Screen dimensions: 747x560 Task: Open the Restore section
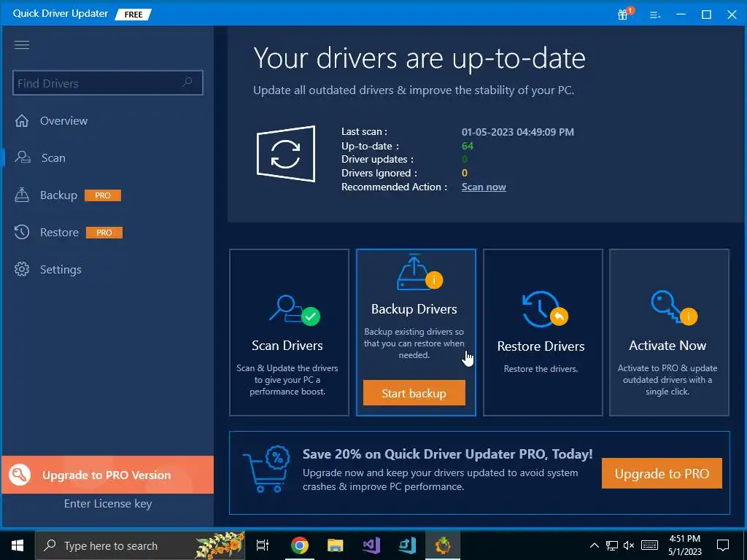60,233
